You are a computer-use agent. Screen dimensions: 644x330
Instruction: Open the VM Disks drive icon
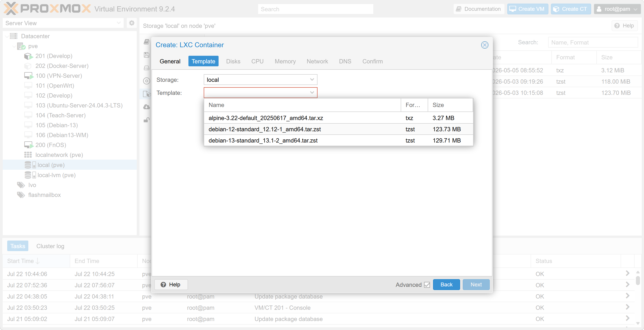pyautogui.click(x=147, y=68)
